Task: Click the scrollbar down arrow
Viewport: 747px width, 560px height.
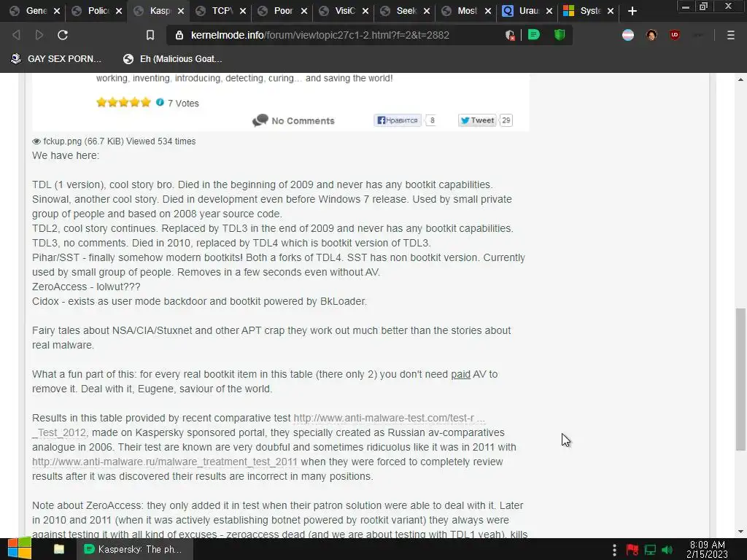Action: (740, 532)
